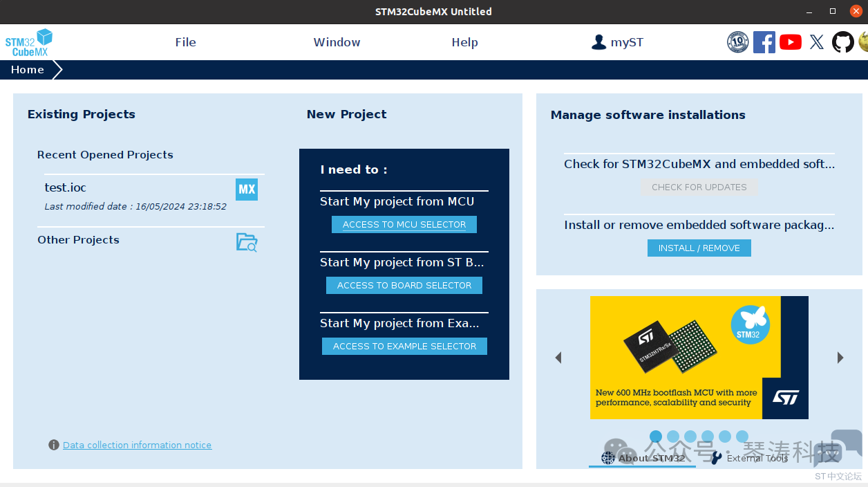Switch to the External Tools tab

tap(750, 458)
